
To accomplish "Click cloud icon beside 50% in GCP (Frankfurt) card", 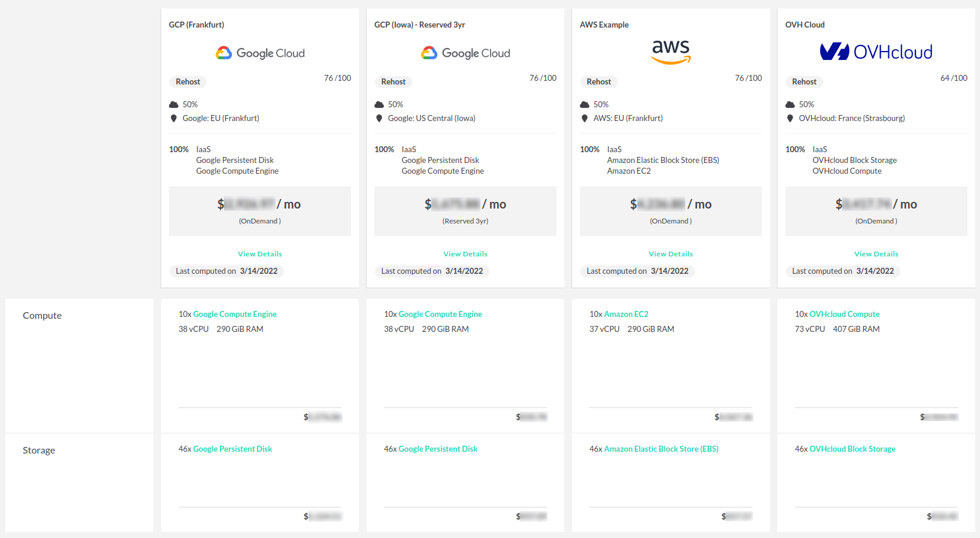I will [174, 104].
